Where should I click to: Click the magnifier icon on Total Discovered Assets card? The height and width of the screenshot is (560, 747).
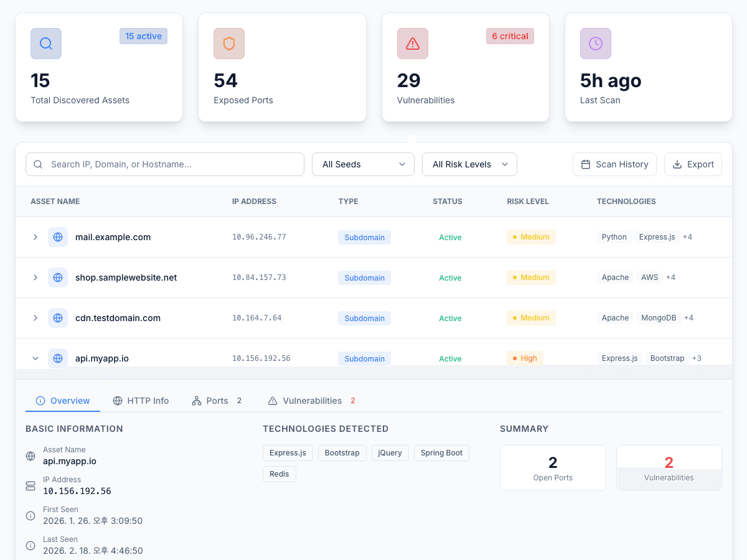[x=46, y=44]
